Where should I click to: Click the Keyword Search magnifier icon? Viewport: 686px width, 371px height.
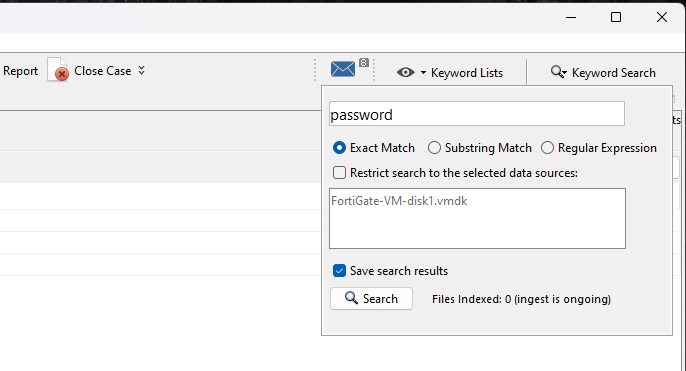pos(556,71)
